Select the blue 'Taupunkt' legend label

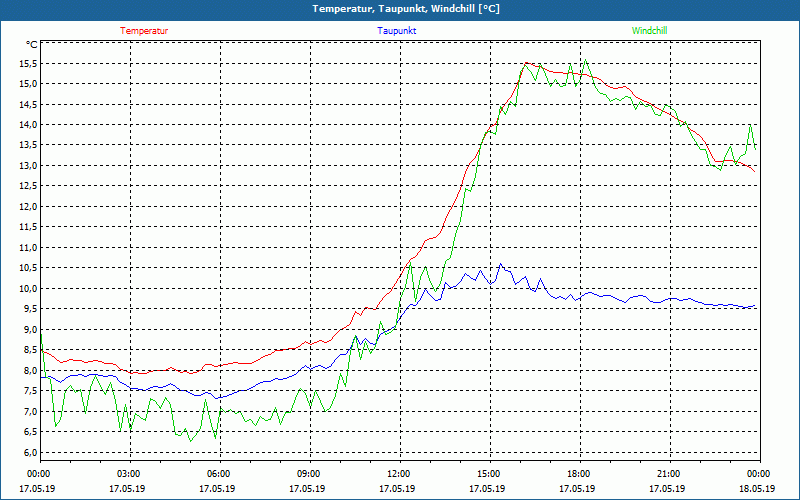point(396,31)
